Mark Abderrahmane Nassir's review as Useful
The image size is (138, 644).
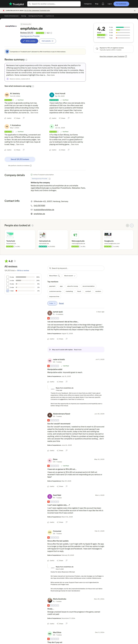[x=51, y=450]
